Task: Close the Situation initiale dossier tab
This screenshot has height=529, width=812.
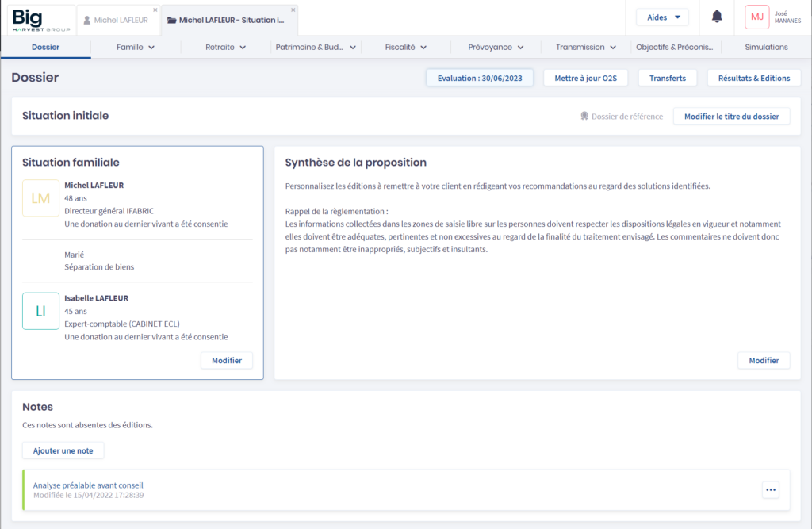Action: 293,10
